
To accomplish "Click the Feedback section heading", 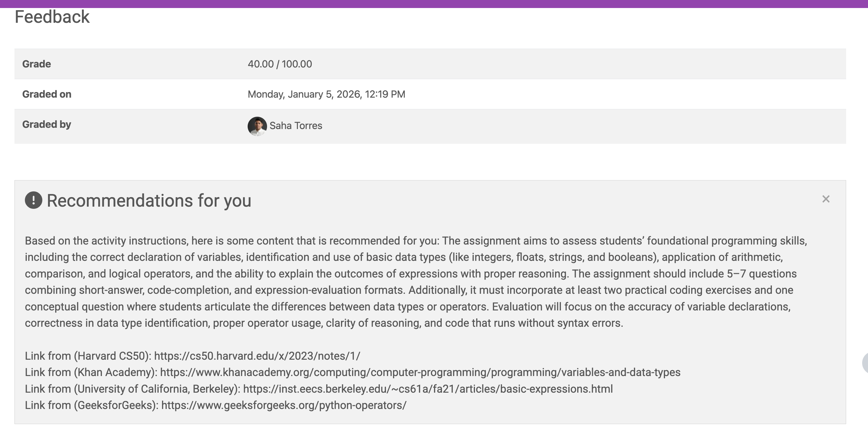I will (x=52, y=17).
